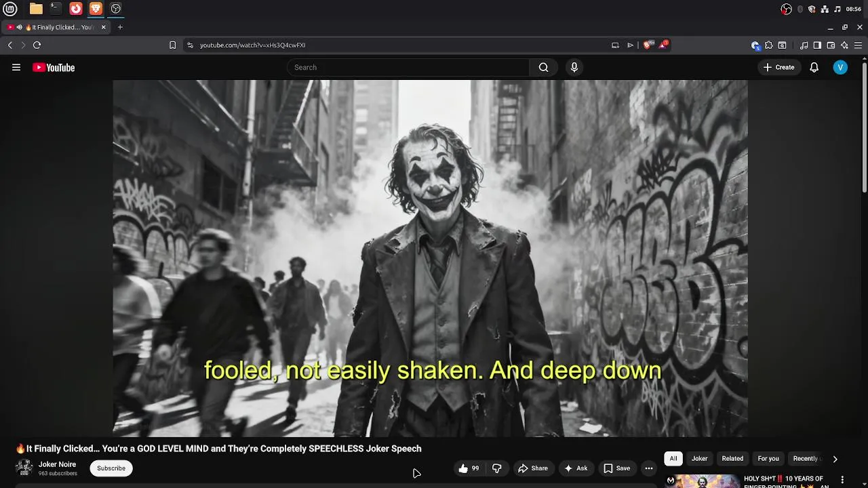Switch to OBS Studio in the panel
The width and height of the screenshot is (868, 488).
[x=116, y=9]
